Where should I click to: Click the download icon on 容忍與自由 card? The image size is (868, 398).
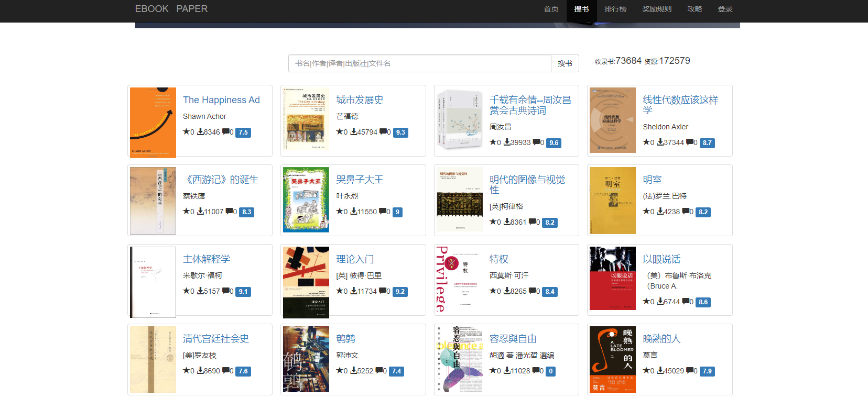[x=507, y=371]
